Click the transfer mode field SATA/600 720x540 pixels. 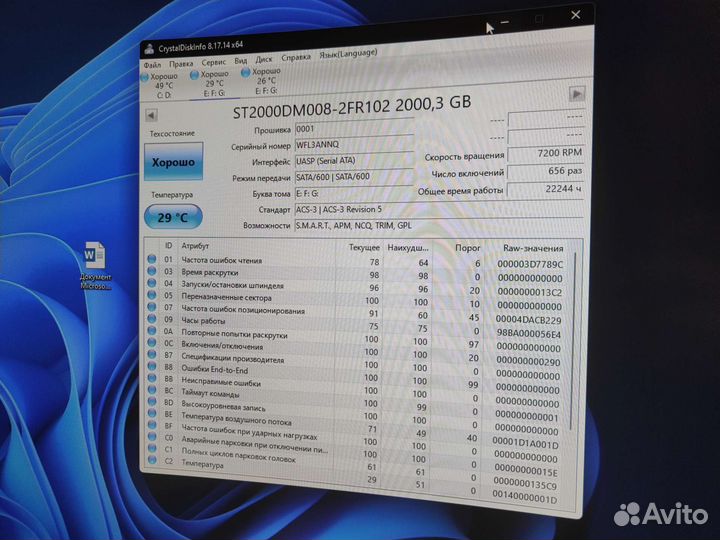354,177
